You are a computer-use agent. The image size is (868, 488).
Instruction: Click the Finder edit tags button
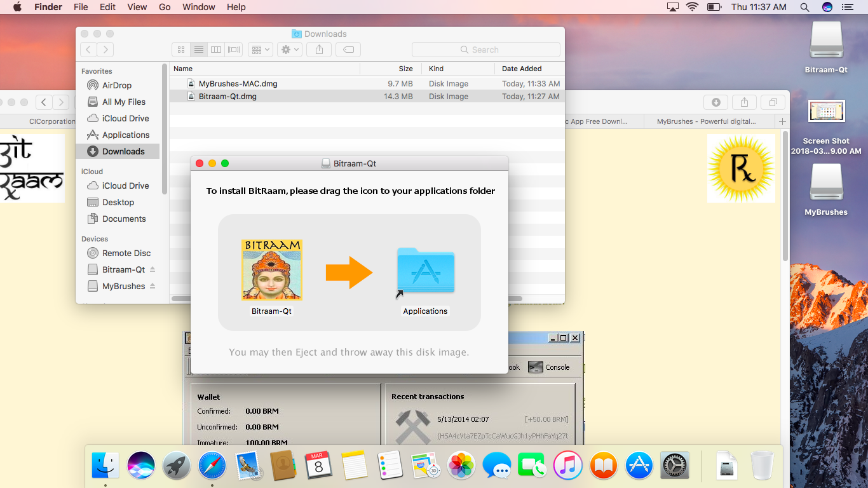point(348,50)
